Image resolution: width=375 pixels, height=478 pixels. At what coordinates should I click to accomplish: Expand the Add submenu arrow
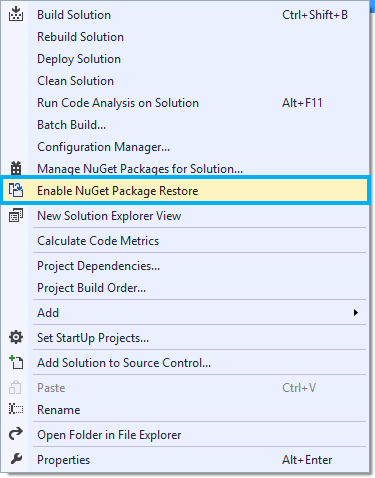(x=356, y=313)
